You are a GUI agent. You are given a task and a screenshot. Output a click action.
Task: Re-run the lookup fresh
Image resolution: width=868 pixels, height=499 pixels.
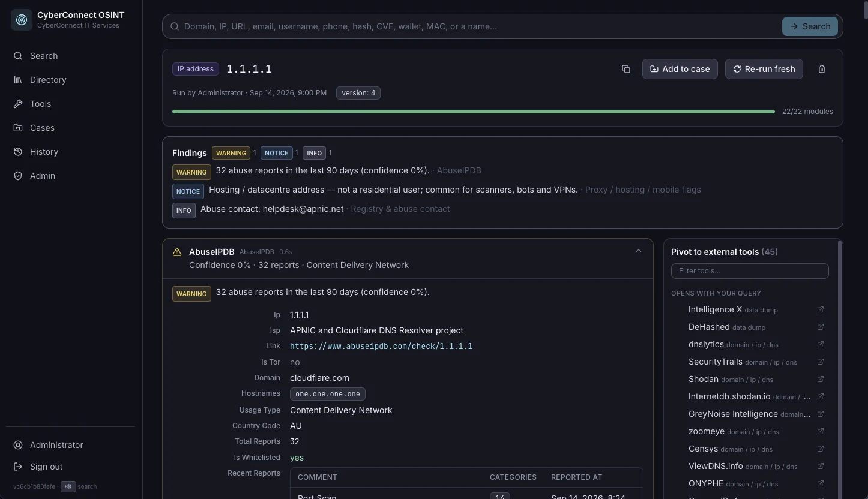(764, 69)
